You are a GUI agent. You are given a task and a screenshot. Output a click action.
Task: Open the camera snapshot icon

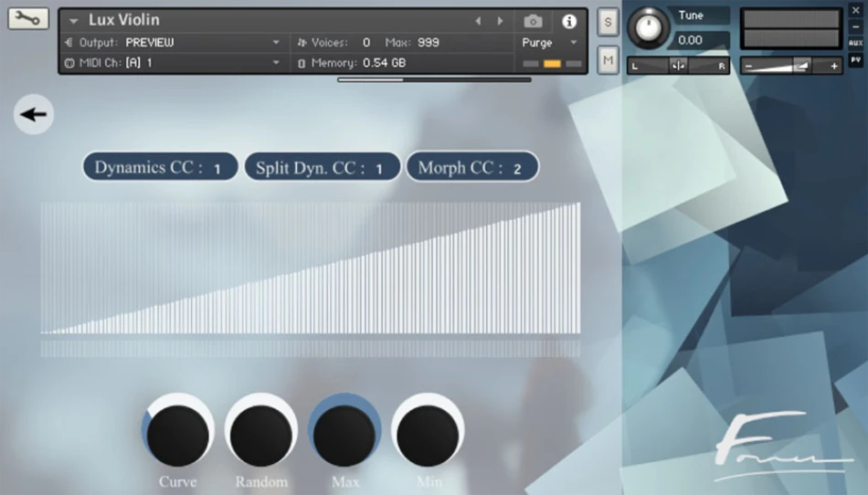click(x=533, y=21)
